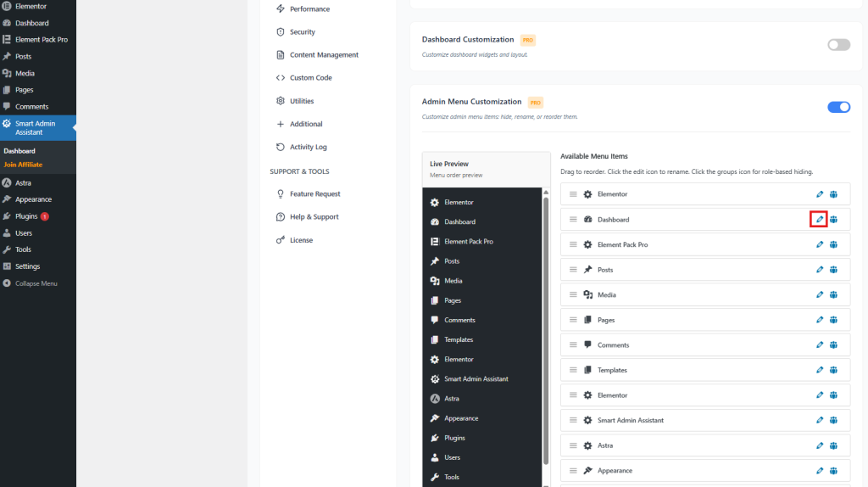Click the edit pencil icon for Pages row
This screenshot has height=487, width=868.
(820, 320)
